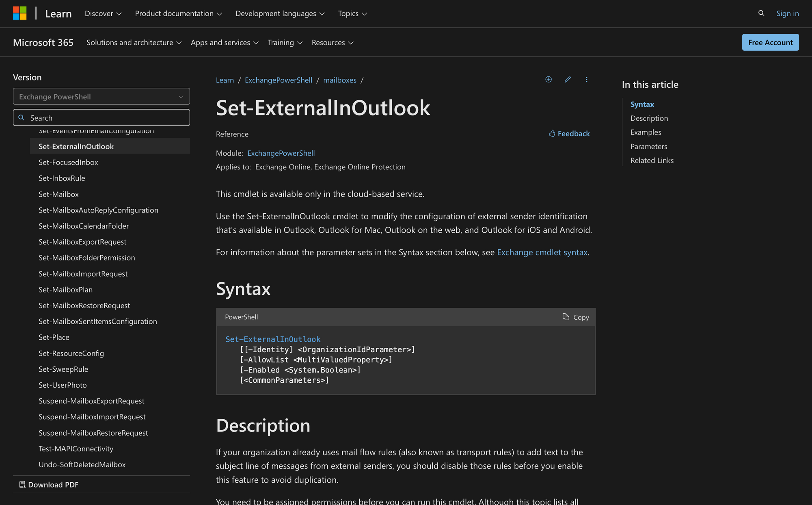Viewport: 812px width, 505px height.
Task: Open the Apps and services menu
Action: [x=224, y=42]
